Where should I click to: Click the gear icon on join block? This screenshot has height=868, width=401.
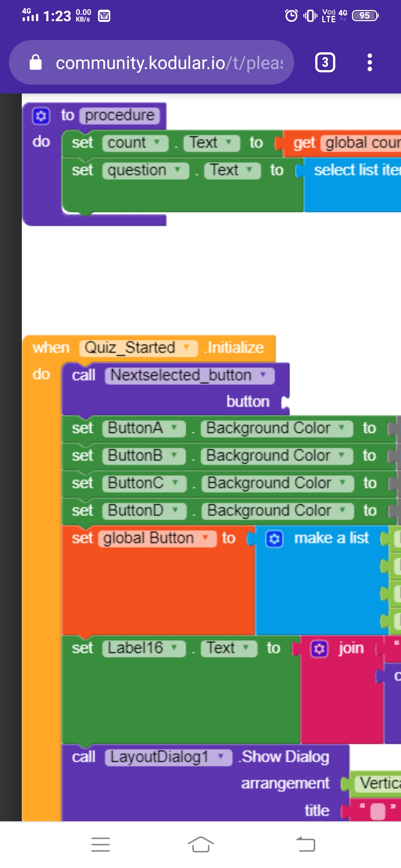click(319, 649)
